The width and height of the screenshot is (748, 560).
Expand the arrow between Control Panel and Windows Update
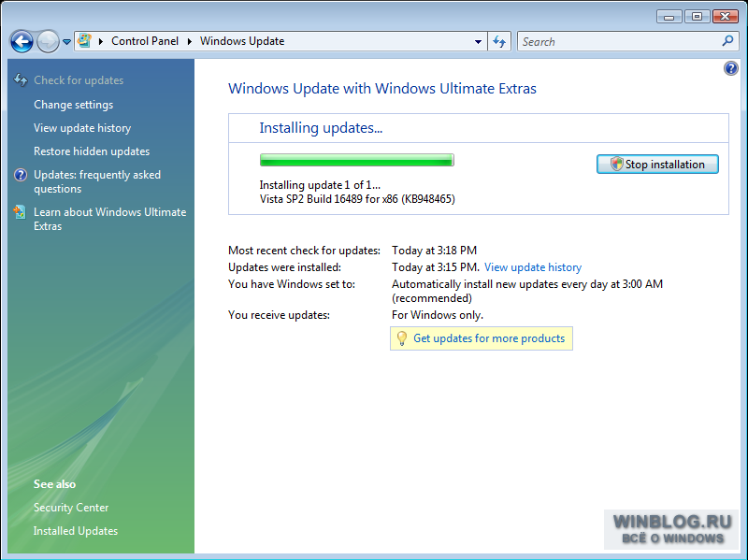tap(190, 41)
